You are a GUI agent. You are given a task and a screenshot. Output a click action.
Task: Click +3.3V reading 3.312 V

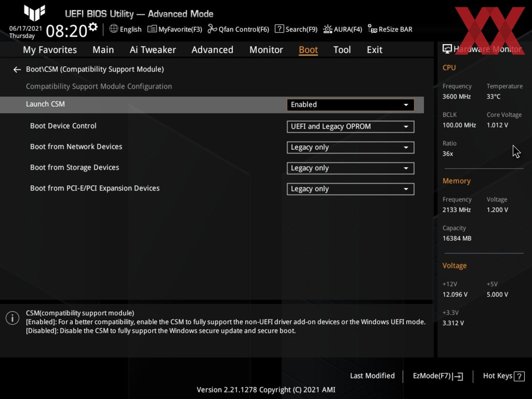(453, 323)
